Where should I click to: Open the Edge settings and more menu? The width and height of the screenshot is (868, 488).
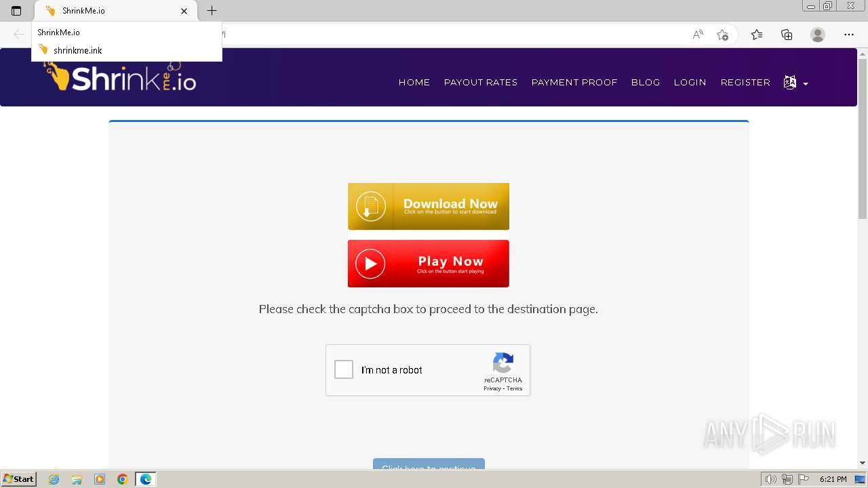click(849, 35)
